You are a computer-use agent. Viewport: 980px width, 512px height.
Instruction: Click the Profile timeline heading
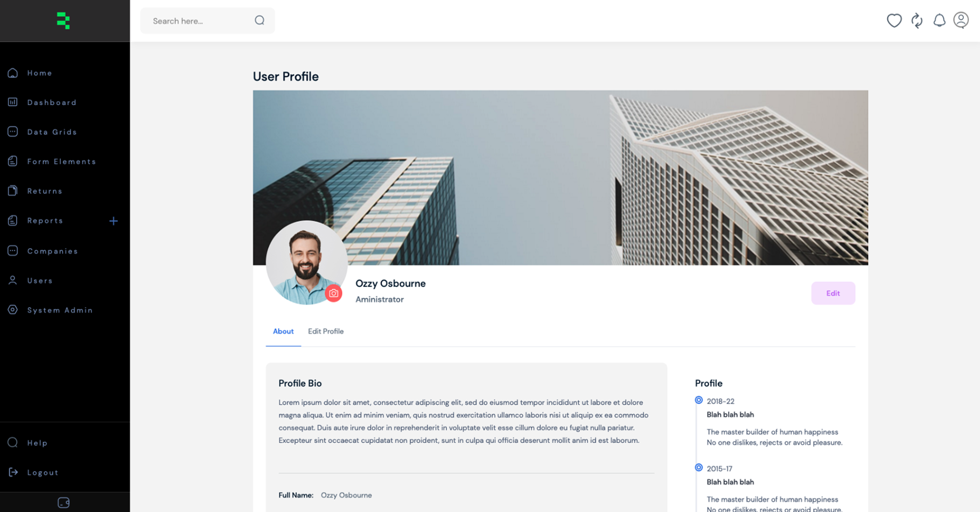(x=709, y=383)
